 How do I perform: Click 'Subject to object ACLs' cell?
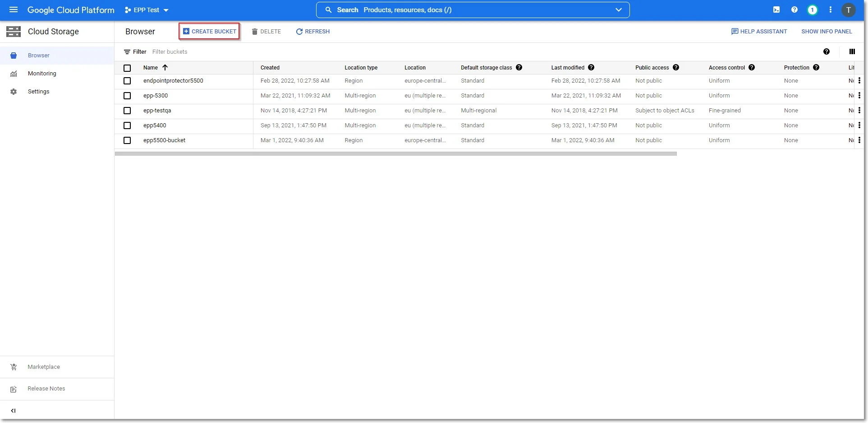[665, 110]
